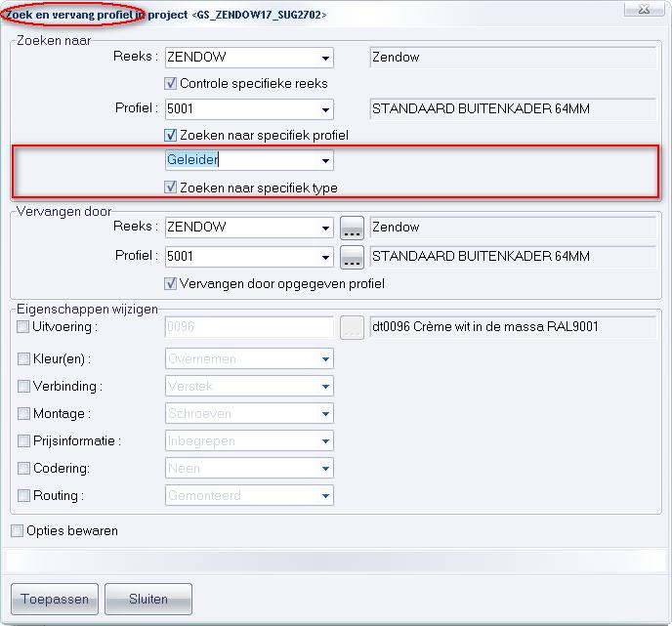Click the Sluiten button
Image resolution: width=672 pixels, height=626 pixels.
148,599
